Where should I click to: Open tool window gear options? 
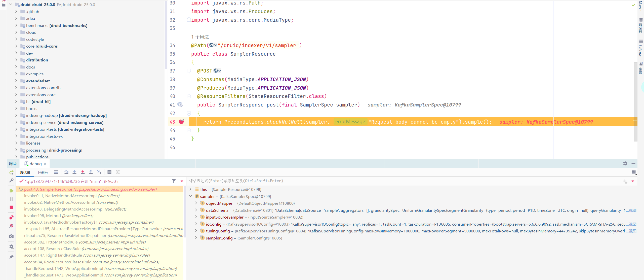click(x=625, y=163)
